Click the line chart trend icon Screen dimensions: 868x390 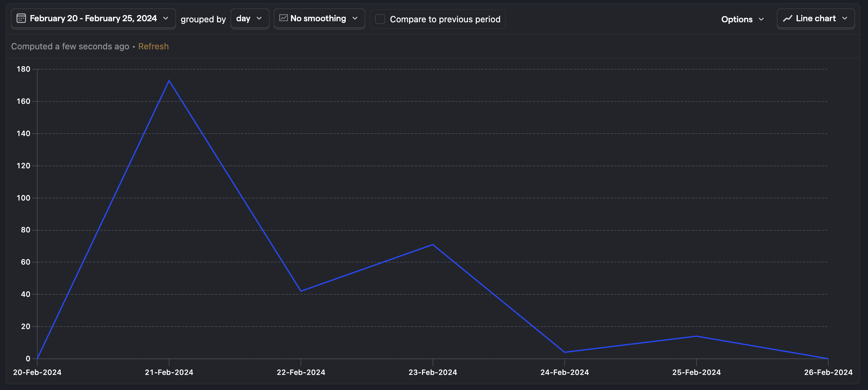(788, 19)
